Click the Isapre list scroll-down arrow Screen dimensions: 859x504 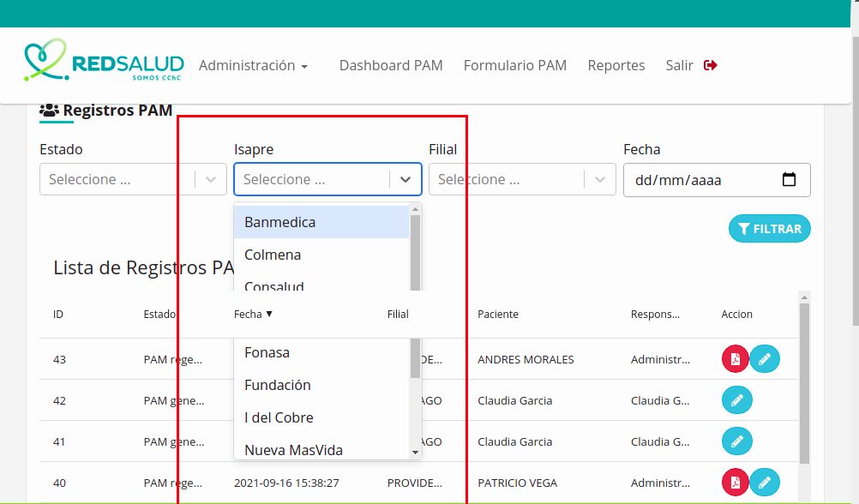pyautogui.click(x=415, y=453)
